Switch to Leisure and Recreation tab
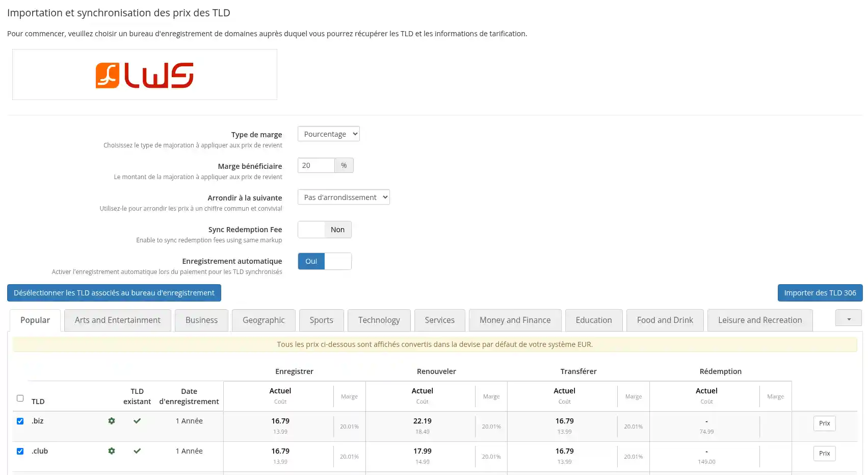This screenshot has width=868, height=475. pos(760,320)
